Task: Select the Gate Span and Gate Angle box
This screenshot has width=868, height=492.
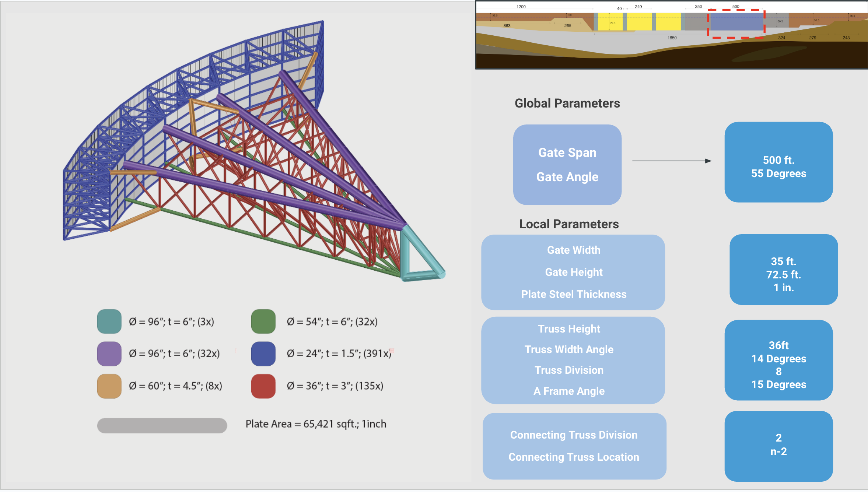Action: point(567,165)
